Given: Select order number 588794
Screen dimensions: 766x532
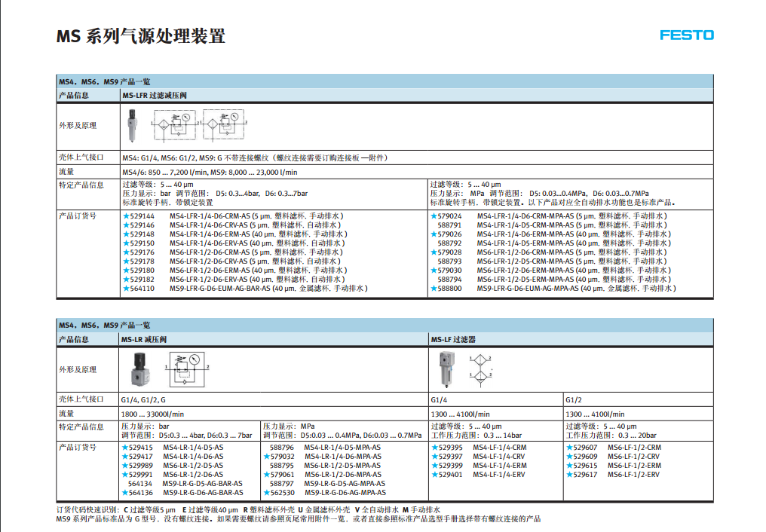Looking at the screenshot, I should (x=449, y=279).
